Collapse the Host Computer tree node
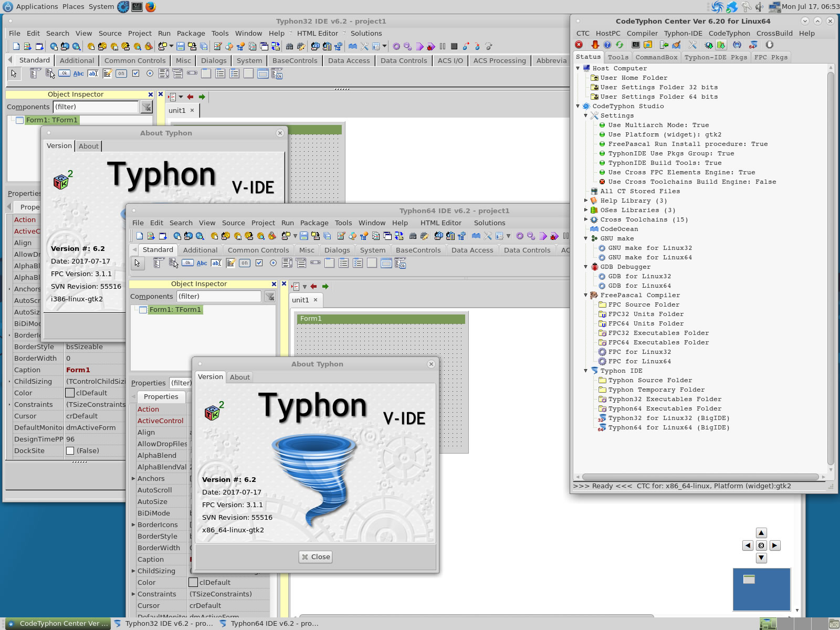 578,68
